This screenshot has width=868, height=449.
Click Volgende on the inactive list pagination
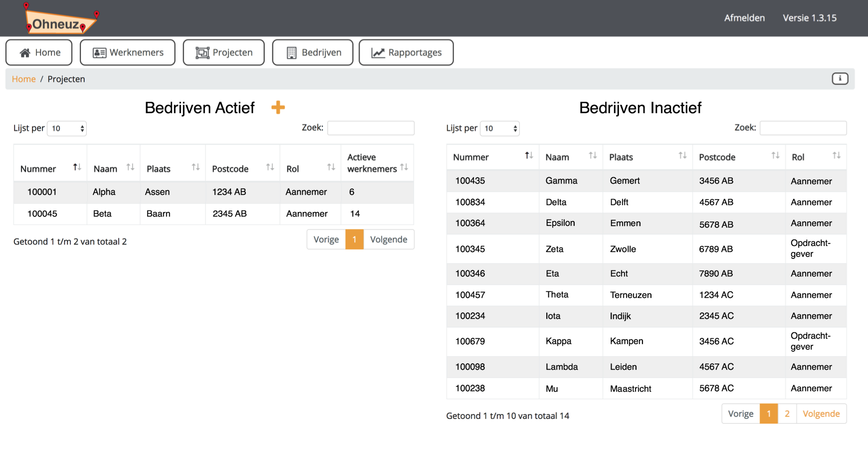[821, 414]
